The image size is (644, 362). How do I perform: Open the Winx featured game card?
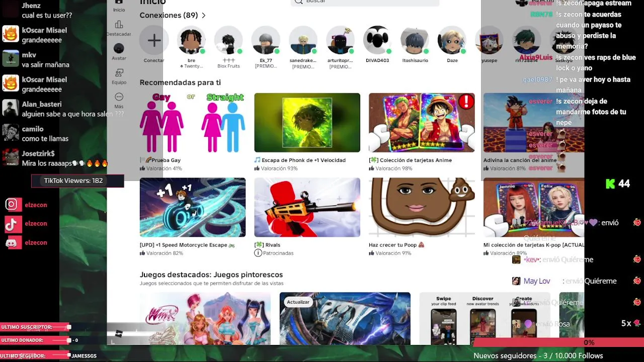(205, 318)
